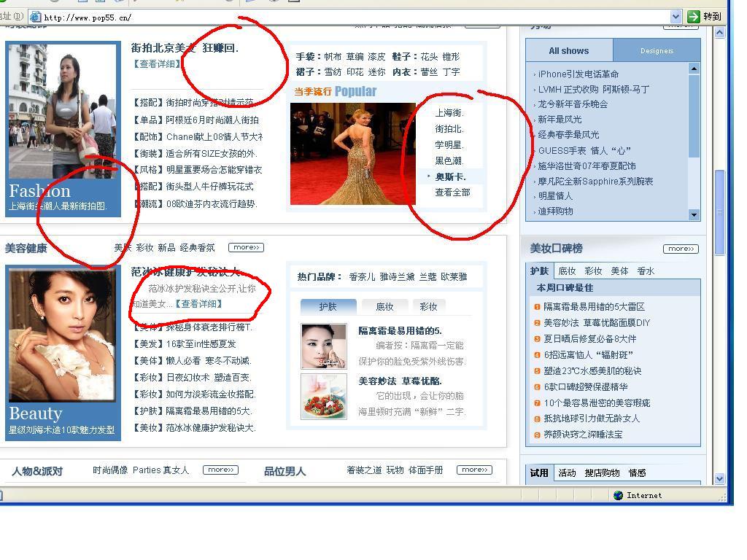Click more button beside 人物&派对
The height and width of the screenshot is (560, 747).
[220, 470]
